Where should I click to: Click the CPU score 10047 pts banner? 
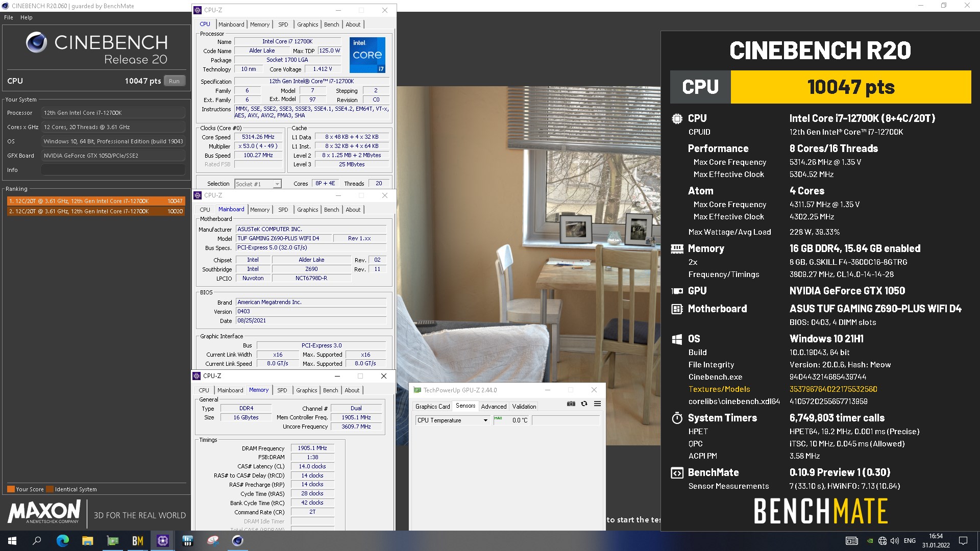pyautogui.click(x=851, y=87)
